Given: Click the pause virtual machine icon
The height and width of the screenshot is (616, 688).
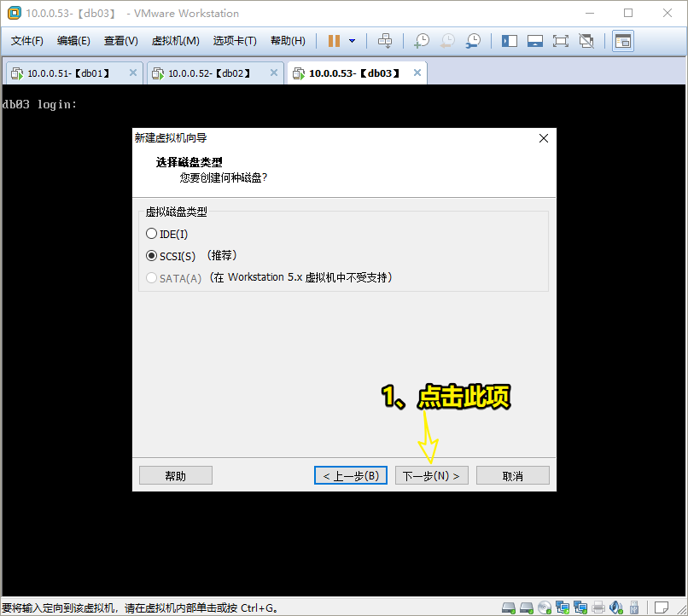Looking at the screenshot, I should point(334,41).
